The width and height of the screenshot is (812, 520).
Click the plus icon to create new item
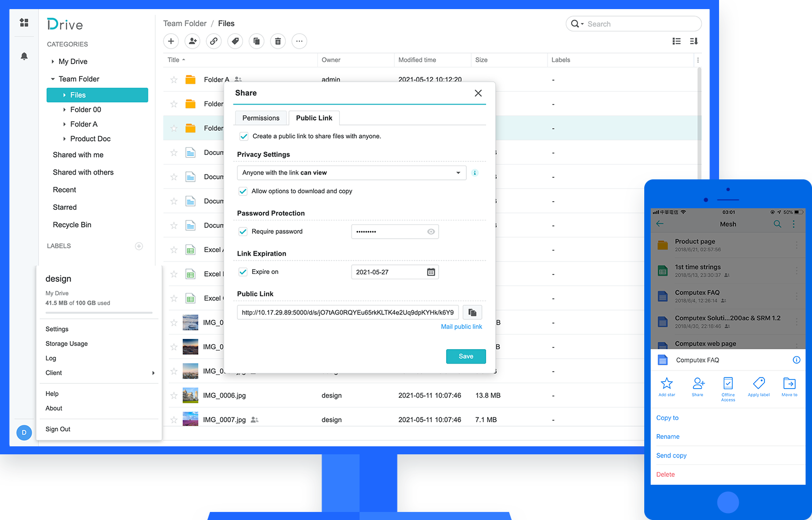[171, 41]
